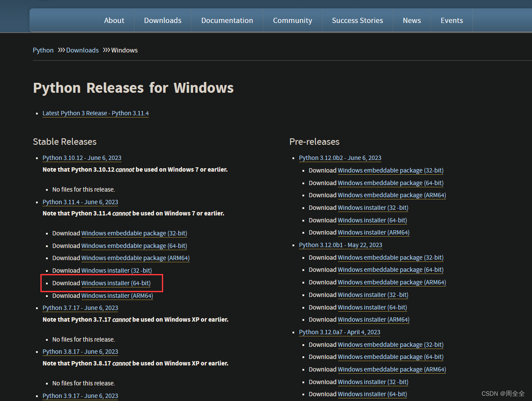Download 3.12.0b2 Windows installer (ARM64)
This screenshot has height=401, width=532.
pos(374,232)
